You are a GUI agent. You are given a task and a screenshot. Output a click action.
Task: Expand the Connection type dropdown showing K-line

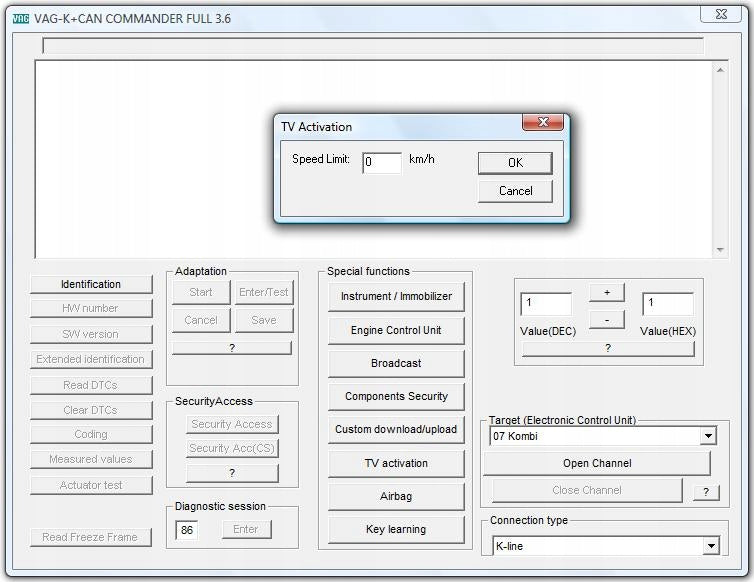711,546
